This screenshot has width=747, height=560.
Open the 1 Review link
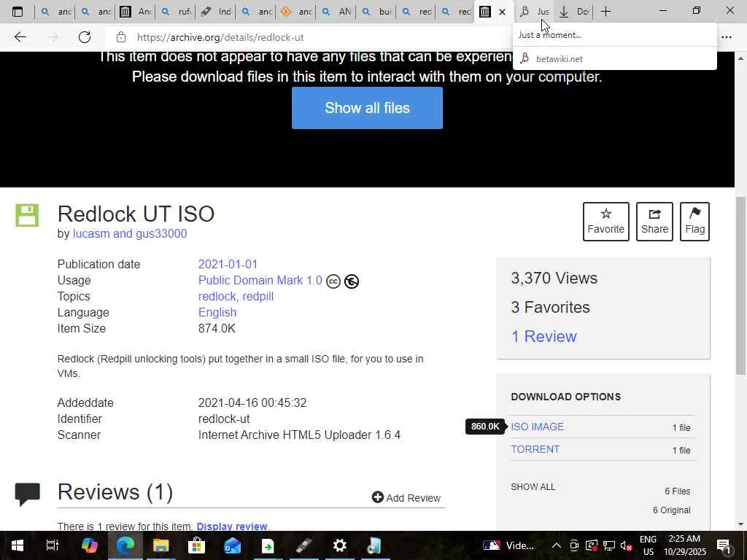point(543,337)
